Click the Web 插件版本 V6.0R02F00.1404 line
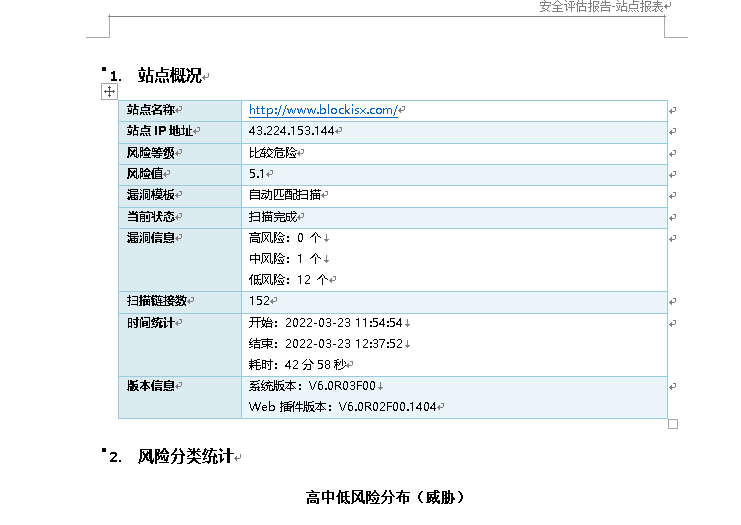This screenshot has height=525, width=741. click(x=342, y=407)
